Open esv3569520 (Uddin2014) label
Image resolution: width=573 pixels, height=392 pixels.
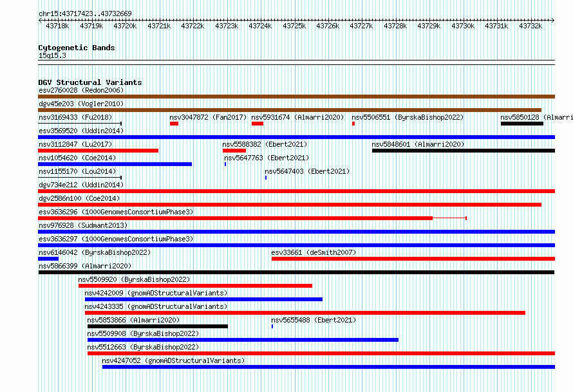point(81,131)
